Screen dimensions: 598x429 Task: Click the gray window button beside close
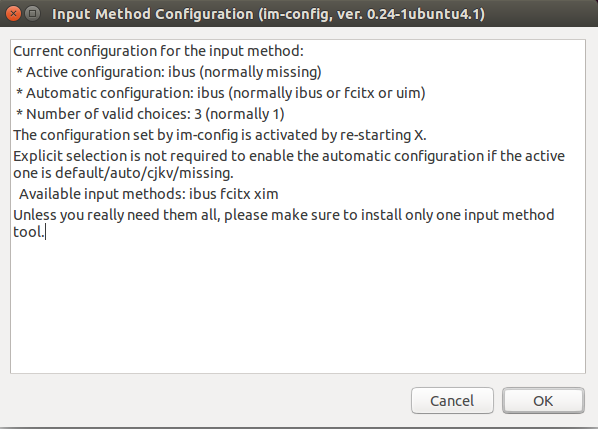pos(33,14)
